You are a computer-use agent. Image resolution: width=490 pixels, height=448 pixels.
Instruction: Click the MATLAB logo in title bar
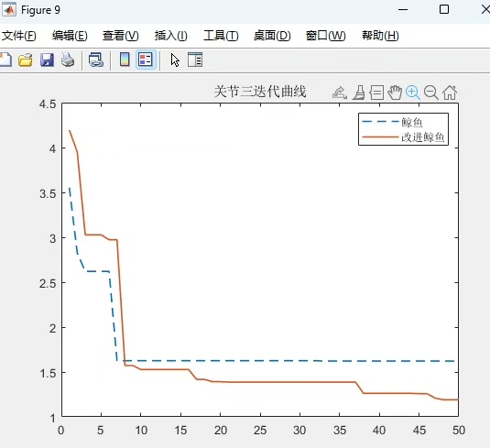(x=9, y=10)
